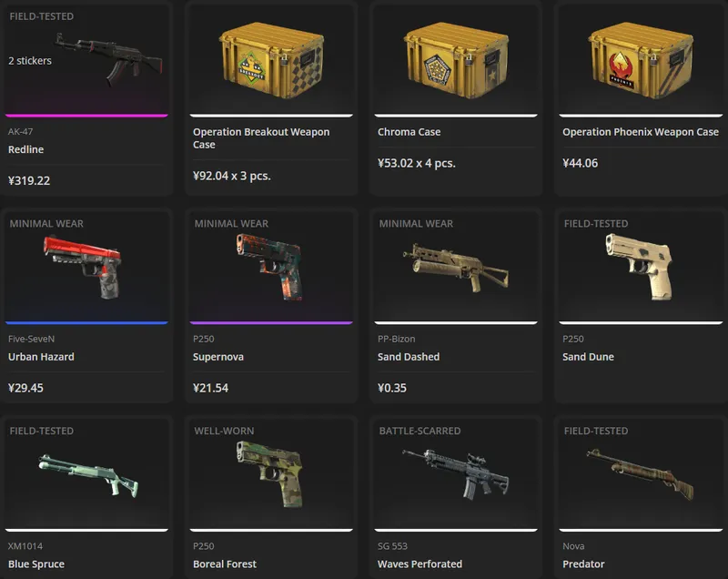Click the Redline item name

point(26,149)
